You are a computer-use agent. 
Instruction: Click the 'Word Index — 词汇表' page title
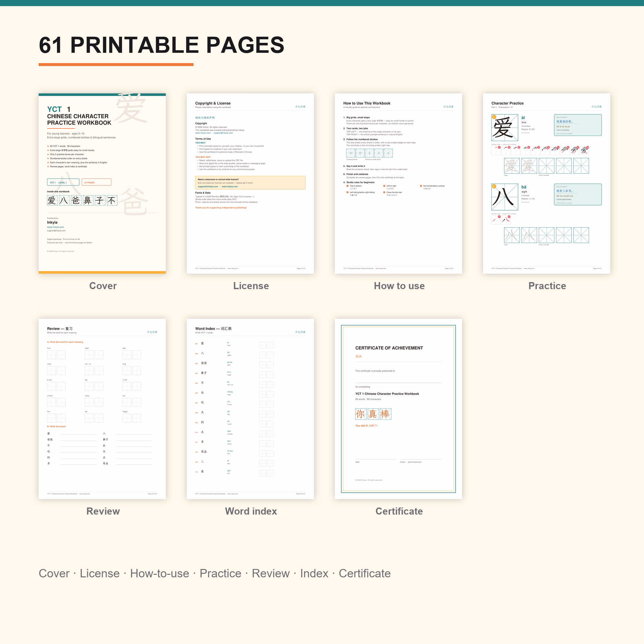click(x=213, y=329)
